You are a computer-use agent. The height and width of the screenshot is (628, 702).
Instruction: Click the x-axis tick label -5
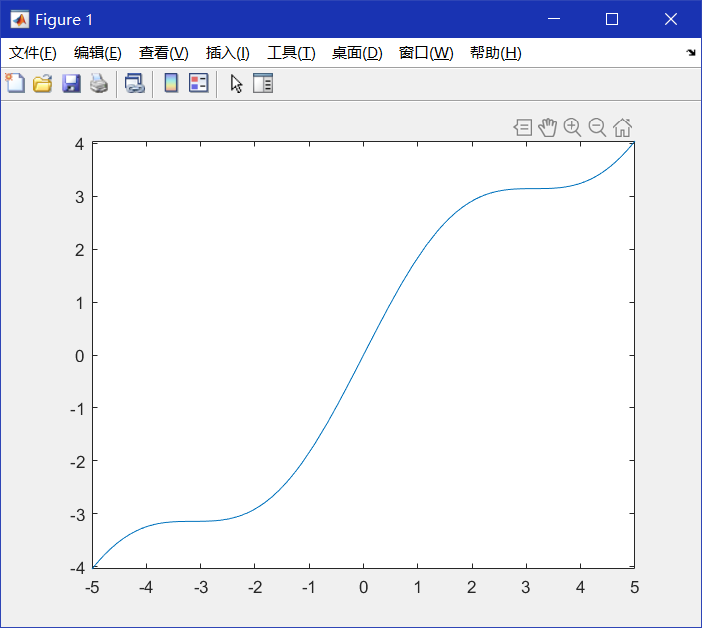92,587
